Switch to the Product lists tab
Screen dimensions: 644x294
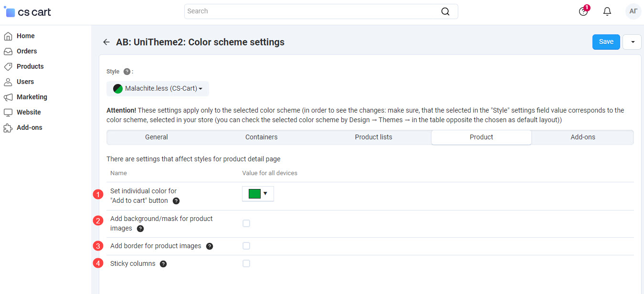tap(373, 137)
